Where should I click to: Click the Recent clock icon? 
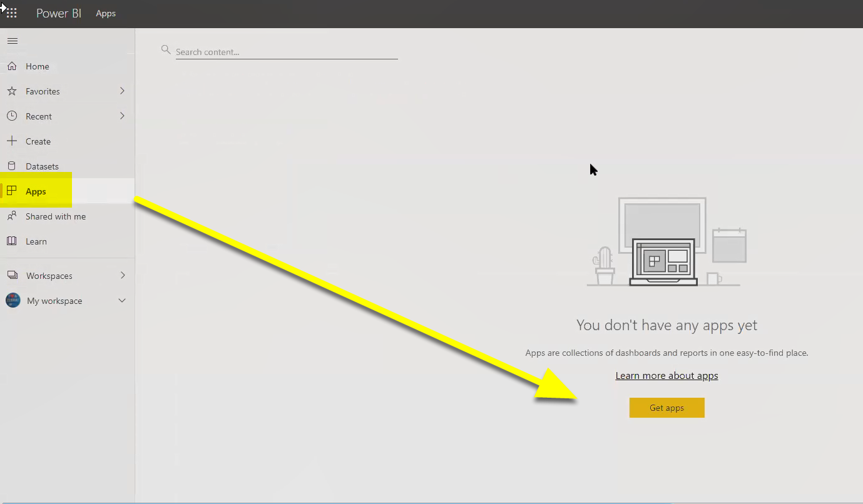pos(12,116)
